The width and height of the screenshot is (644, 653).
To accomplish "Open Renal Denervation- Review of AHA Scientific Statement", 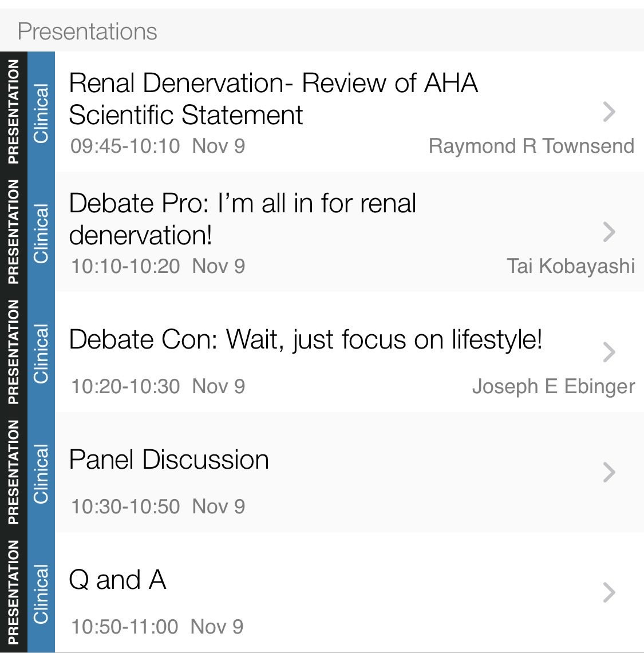I will tap(273, 98).
